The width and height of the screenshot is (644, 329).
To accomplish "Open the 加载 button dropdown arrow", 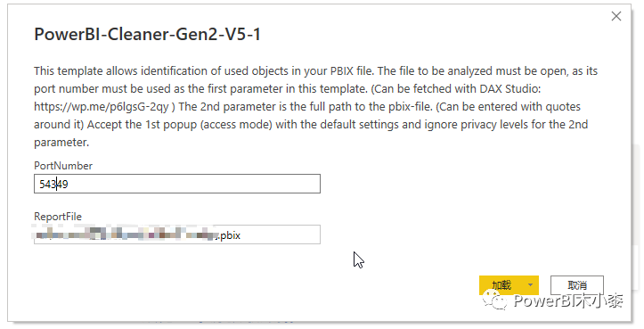I will pyautogui.click(x=530, y=285).
